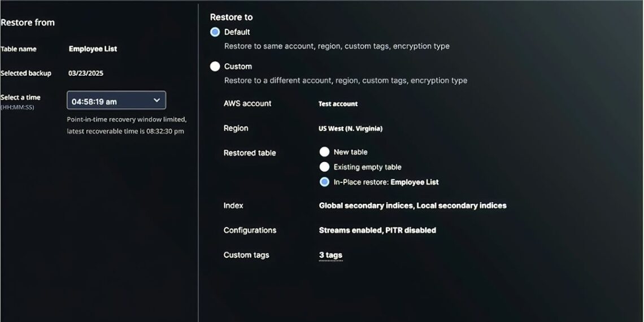Select the Default restore option
The width and height of the screenshot is (644, 322).
click(x=215, y=32)
